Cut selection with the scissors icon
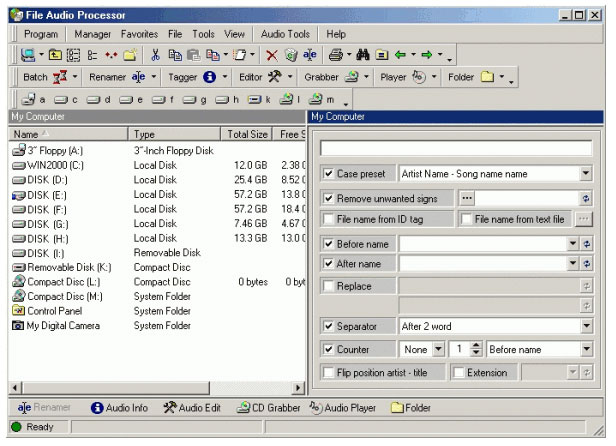 pyautogui.click(x=156, y=55)
